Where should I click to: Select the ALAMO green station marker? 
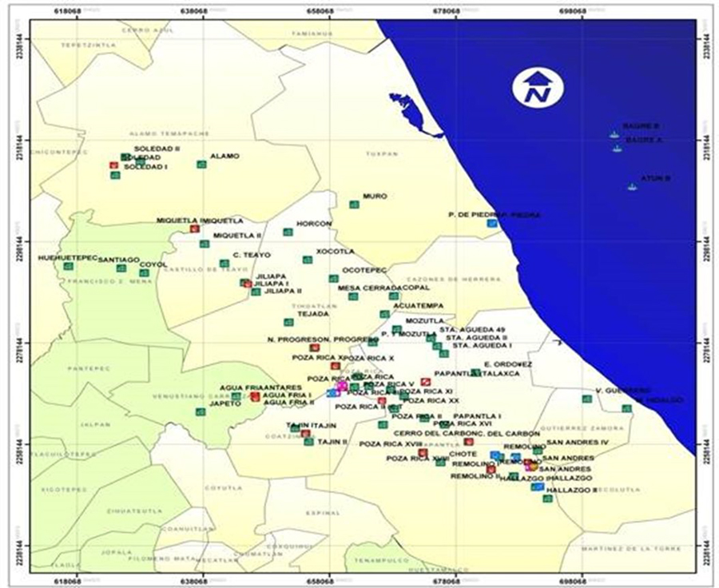[201, 165]
